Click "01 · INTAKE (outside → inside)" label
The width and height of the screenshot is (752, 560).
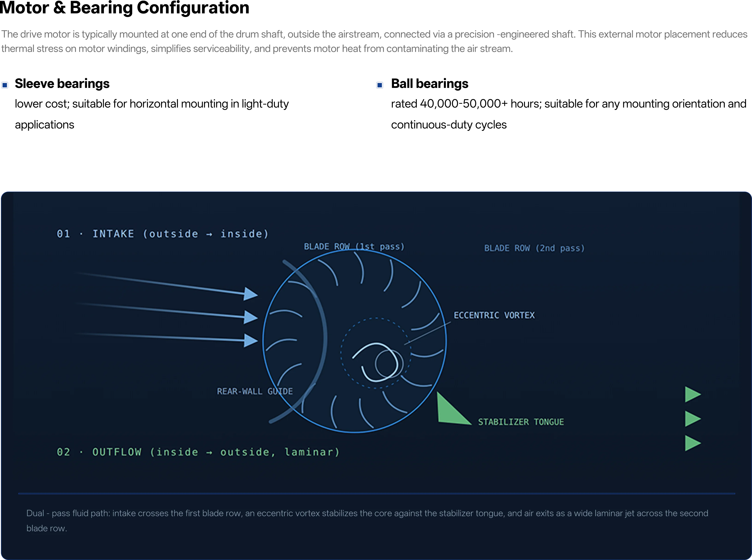[162, 234]
